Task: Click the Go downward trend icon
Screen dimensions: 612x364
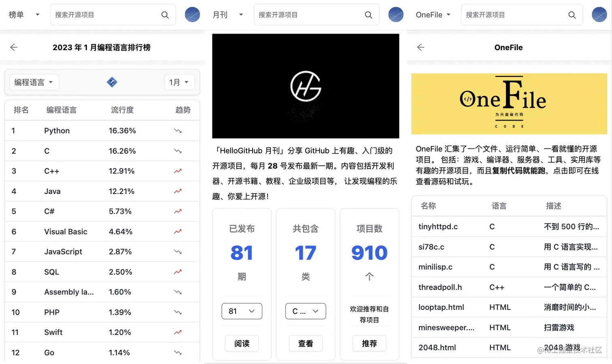Action: point(178,353)
